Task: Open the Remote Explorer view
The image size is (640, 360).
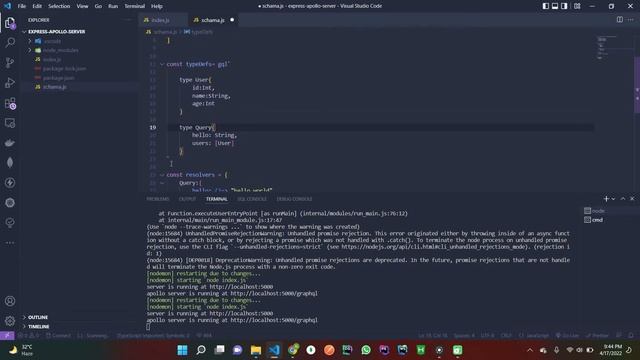Action: tap(10, 123)
